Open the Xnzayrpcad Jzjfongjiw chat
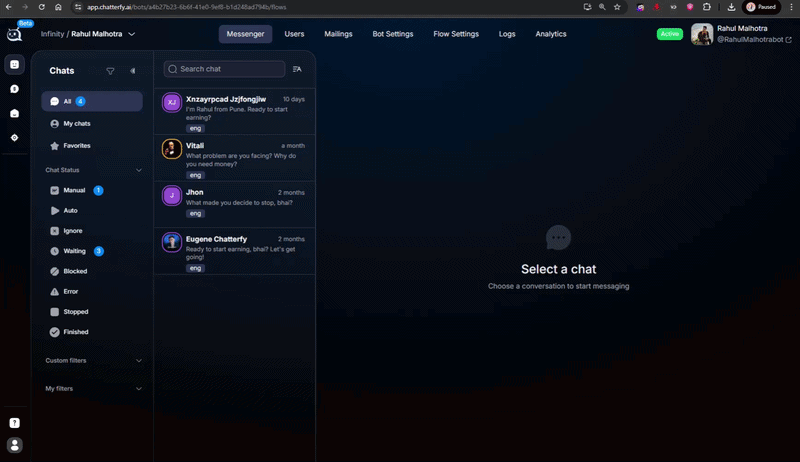The width and height of the screenshot is (800, 462). [x=235, y=112]
